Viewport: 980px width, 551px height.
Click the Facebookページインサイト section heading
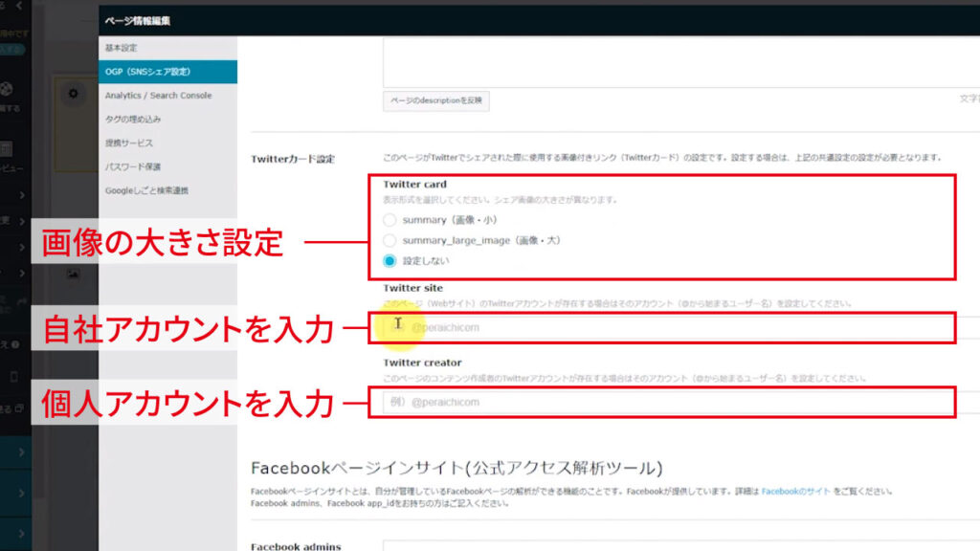point(457,468)
